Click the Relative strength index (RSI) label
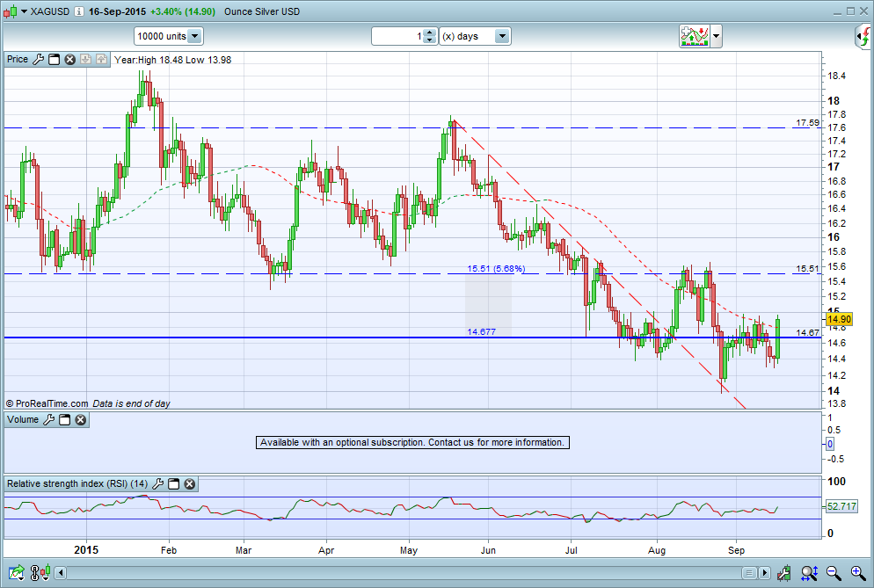This screenshot has height=588, width=874. pos(76,483)
